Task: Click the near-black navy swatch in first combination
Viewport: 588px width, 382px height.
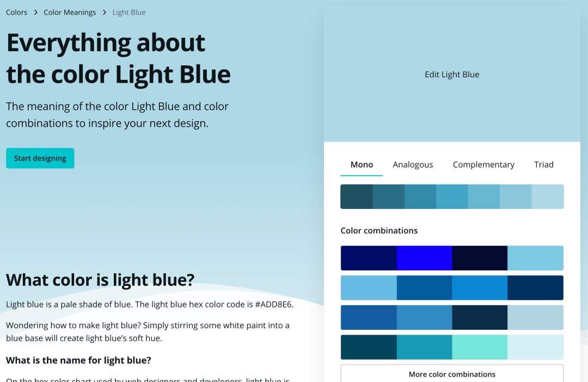Action: 480,258
